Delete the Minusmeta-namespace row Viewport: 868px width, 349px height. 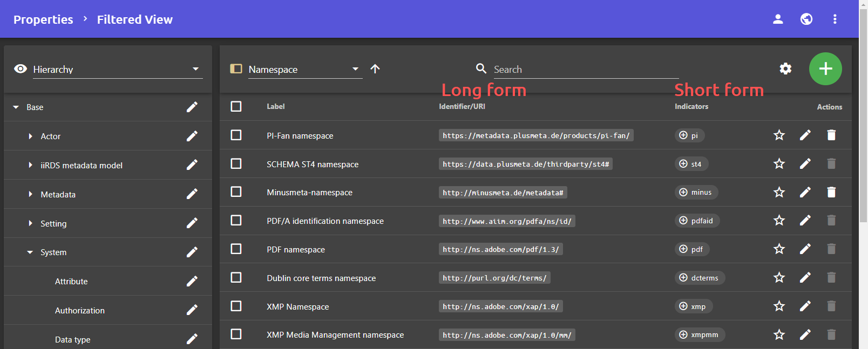click(x=831, y=192)
